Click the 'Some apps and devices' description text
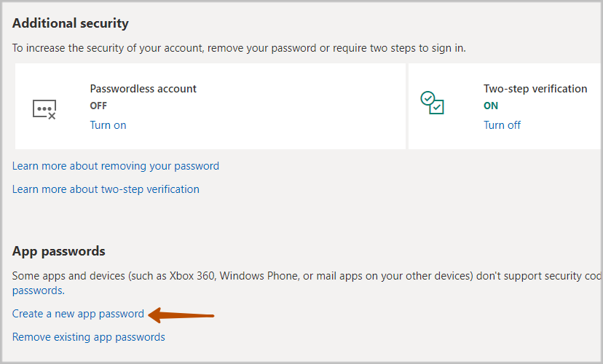 (307, 276)
